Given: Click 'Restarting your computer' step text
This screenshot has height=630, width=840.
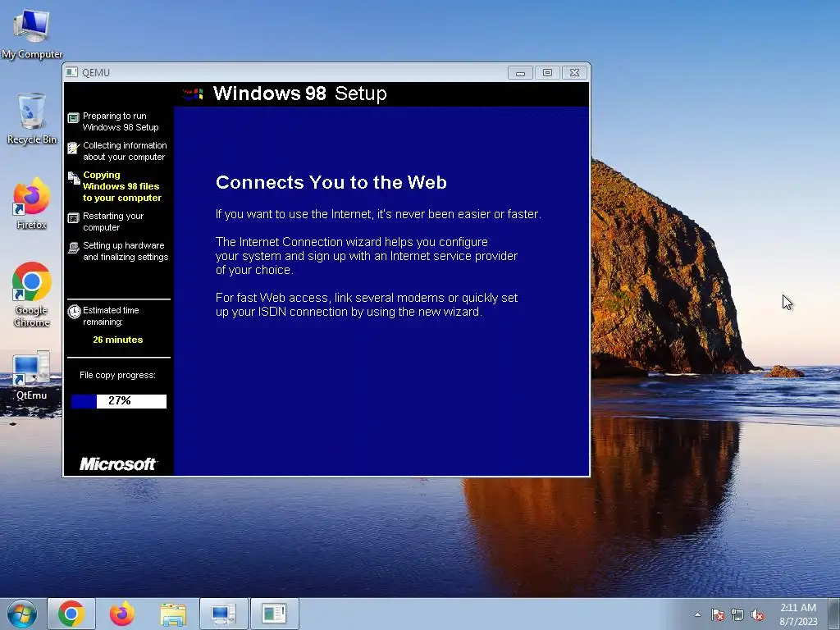Looking at the screenshot, I should (113, 221).
